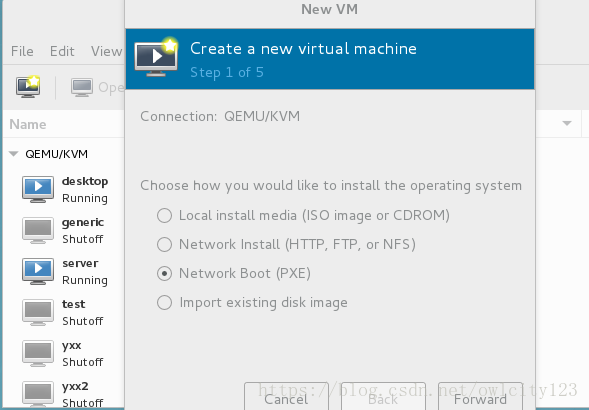Screen dimensions: 589x410
Task: Click the Cancel button
Action: (x=286, y=396)
